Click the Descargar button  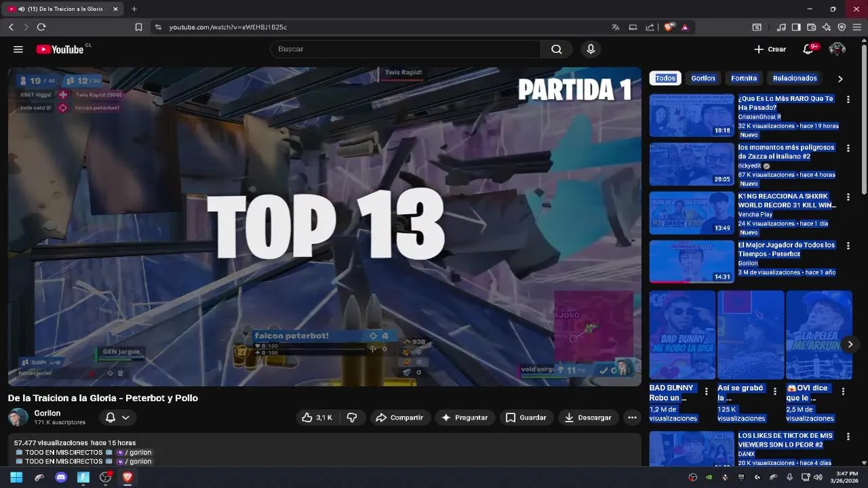coord(589,418)
